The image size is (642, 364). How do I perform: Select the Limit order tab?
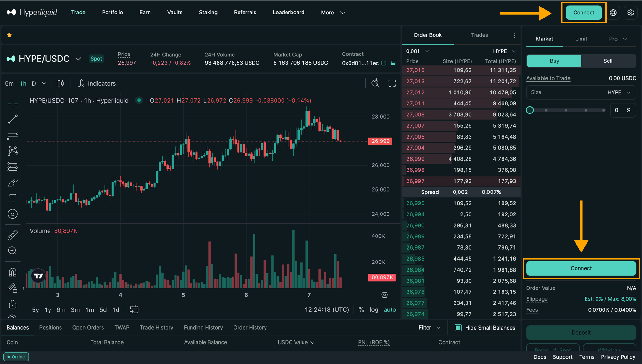(x=581, y=39)
